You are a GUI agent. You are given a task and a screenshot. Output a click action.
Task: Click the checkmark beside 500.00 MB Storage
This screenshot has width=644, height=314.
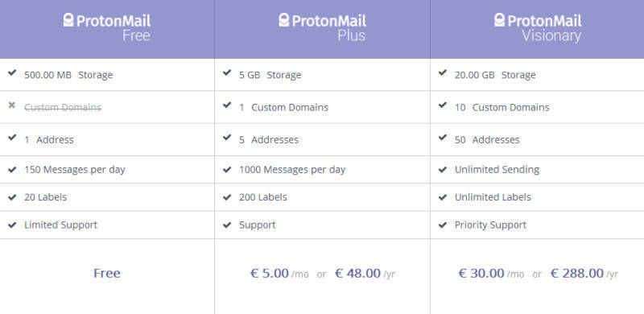(12, 72)
